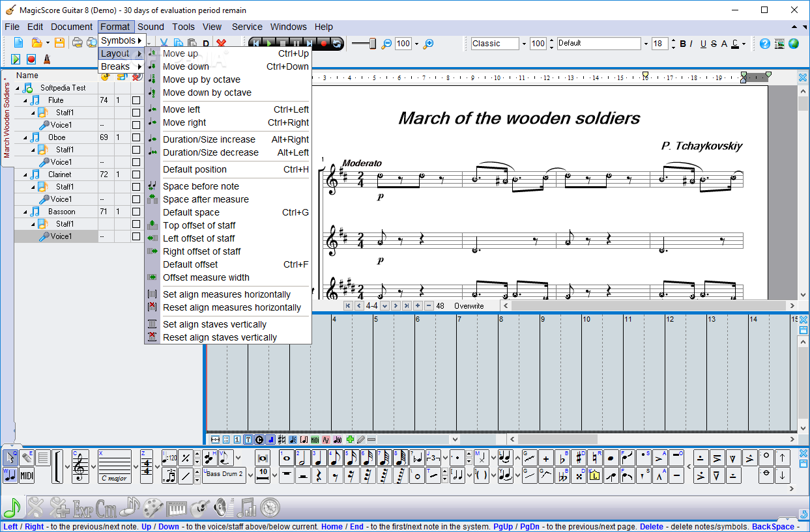The width and height of the screenshot is (810, 532).
Task: Toggle the checkbox in Clarinet's Staff1 row
Action: tap(136, 187)
